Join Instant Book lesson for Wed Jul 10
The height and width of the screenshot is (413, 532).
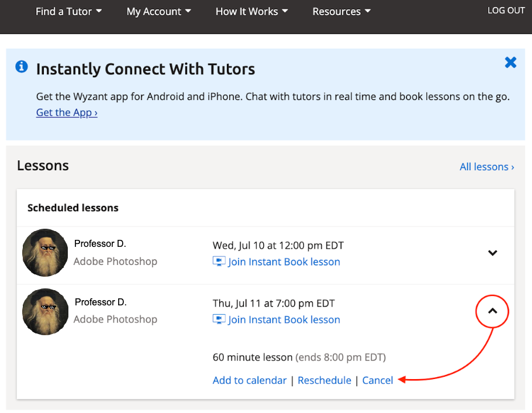click(284, 262)
